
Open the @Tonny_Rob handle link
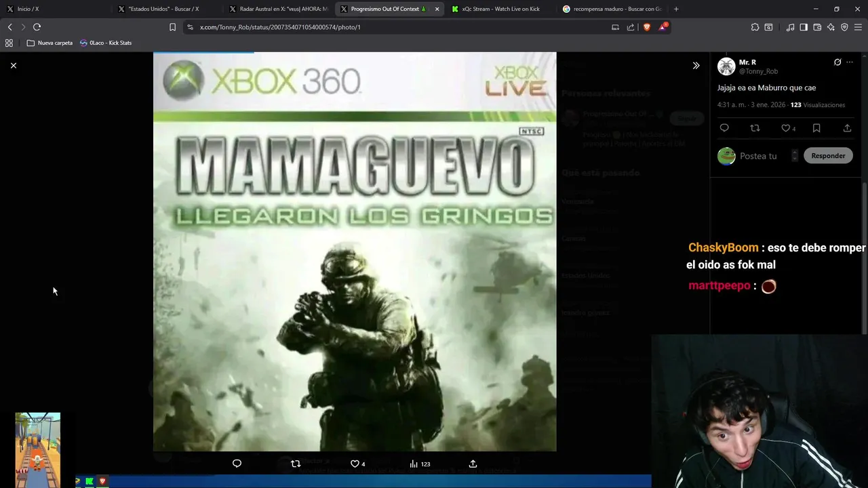pos(758,71)
